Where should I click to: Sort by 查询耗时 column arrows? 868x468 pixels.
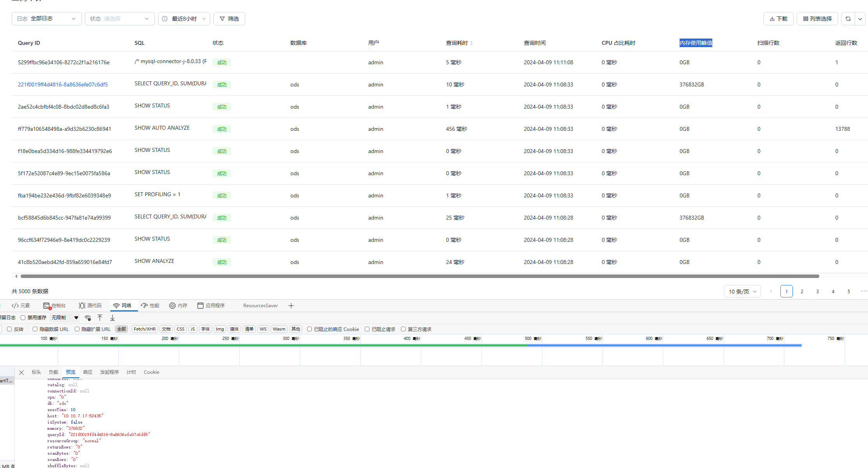(x=471, y=43)
